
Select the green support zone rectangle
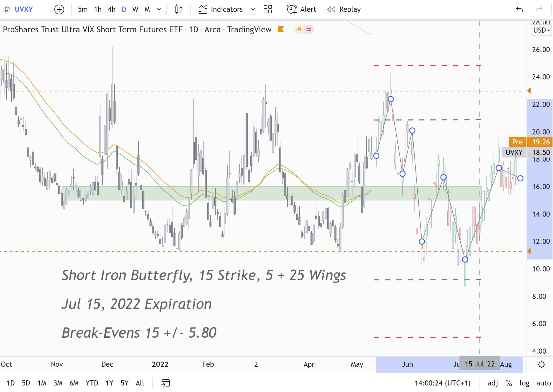(x=272, y=193)
